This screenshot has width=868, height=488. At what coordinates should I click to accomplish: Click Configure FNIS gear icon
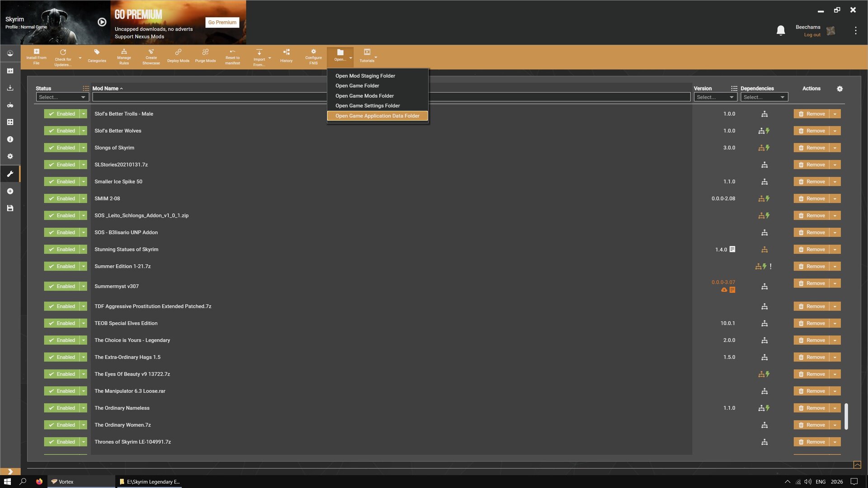tap(313, 57)
